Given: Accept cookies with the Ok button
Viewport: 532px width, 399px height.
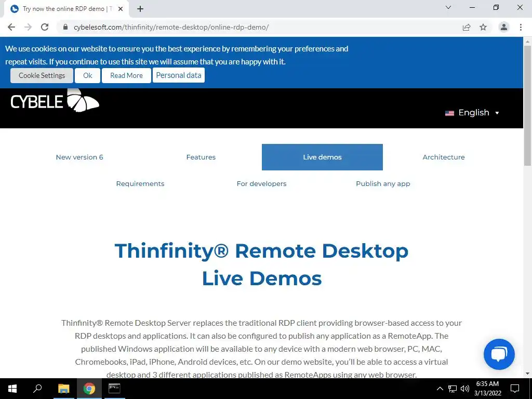Looking at the screenshot, I should point(87,75).
